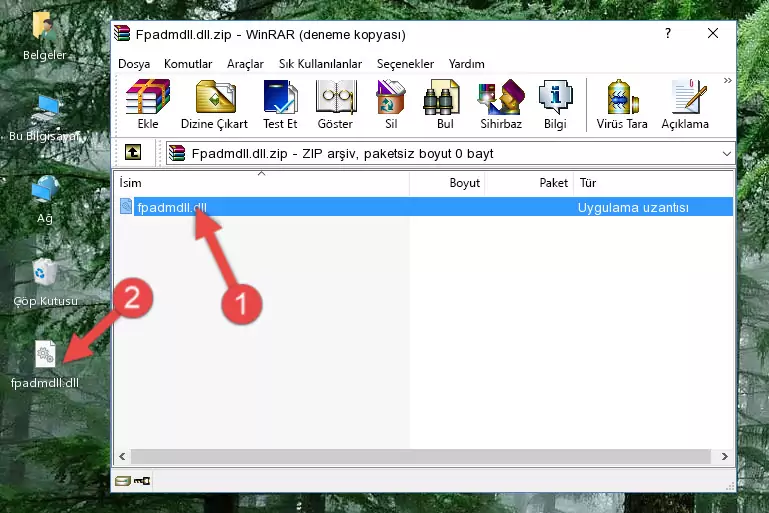Open the Araçlar menu

[245, 64]
